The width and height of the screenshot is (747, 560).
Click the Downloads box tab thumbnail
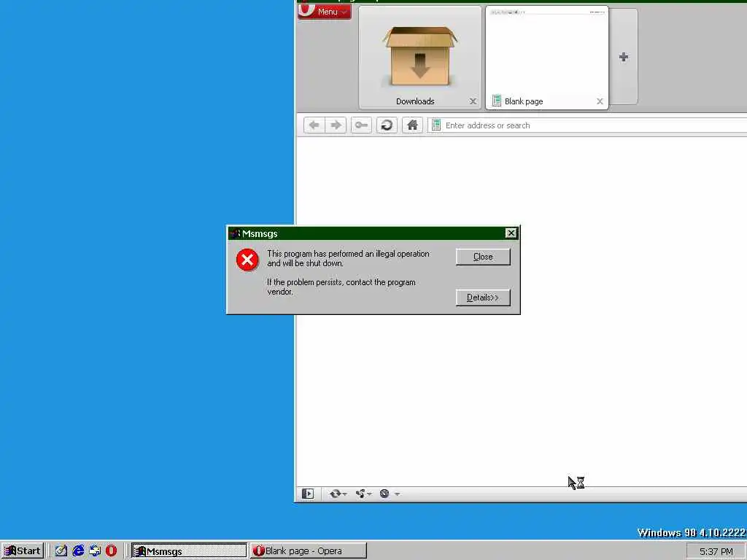(x=419, y=57)
